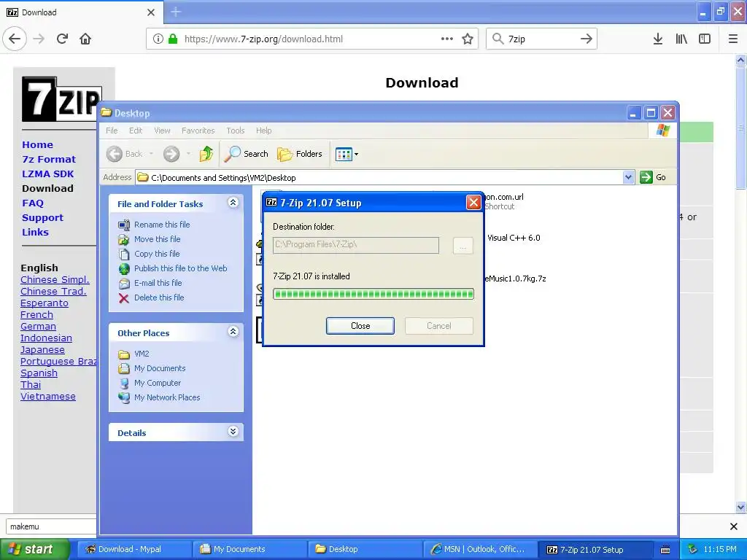The image size is (747, 560).
Task: Click the 7-Zip installation progress bar
Action: [373, 294]
